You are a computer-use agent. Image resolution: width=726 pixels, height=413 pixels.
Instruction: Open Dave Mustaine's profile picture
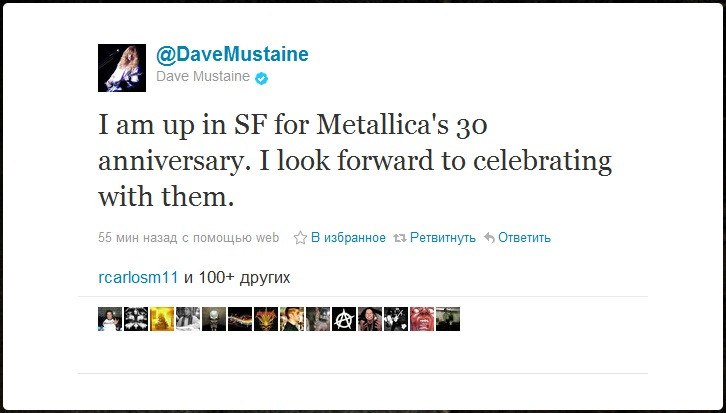click(x=122, y=68)
